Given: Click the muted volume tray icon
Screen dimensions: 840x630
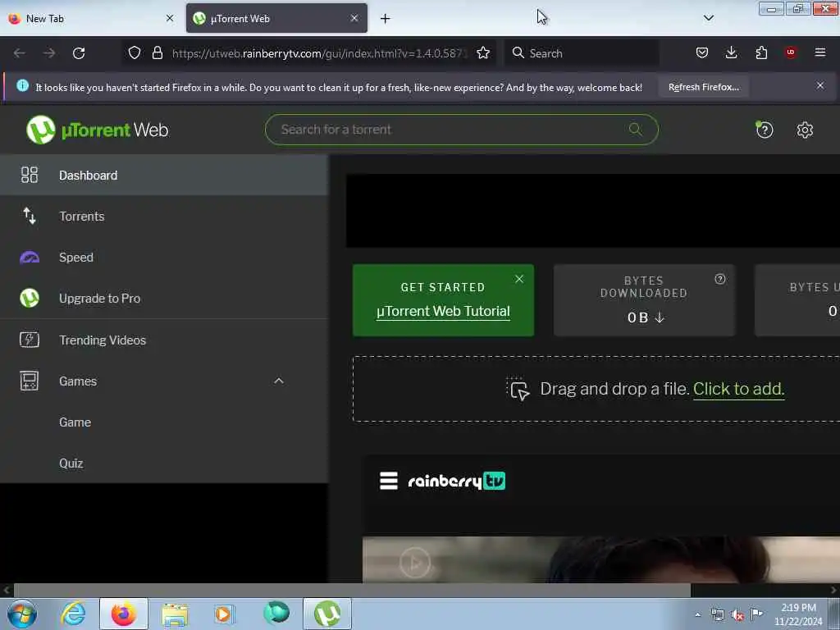Looking at the screenshot, I should [x=737, y=615].
